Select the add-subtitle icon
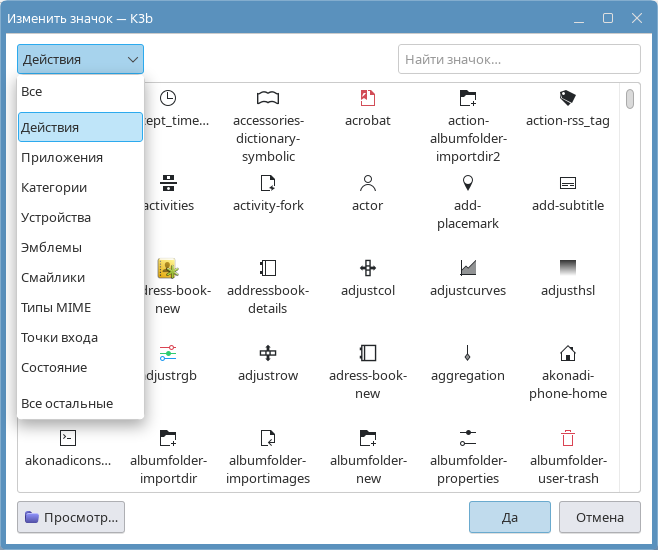The height and width of the screenshot is (550, 658). [567, 183]
